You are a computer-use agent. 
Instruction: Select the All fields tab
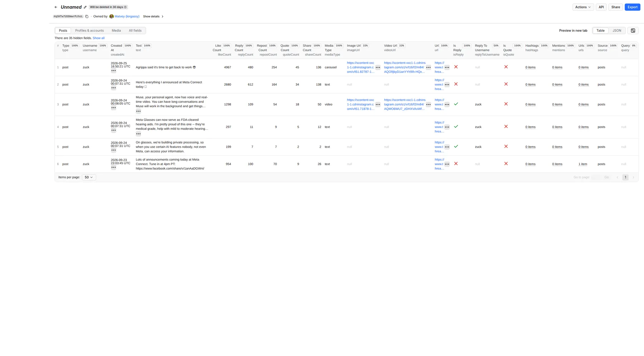click(135, 31)
